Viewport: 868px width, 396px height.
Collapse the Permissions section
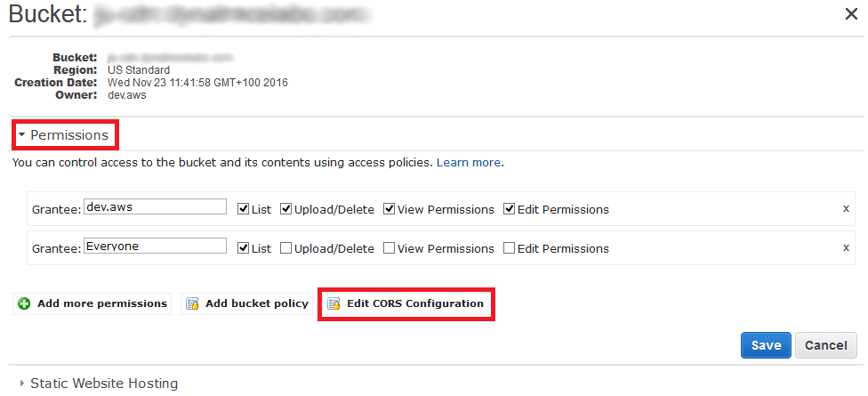pyautogui.click(x=64, y=135)
